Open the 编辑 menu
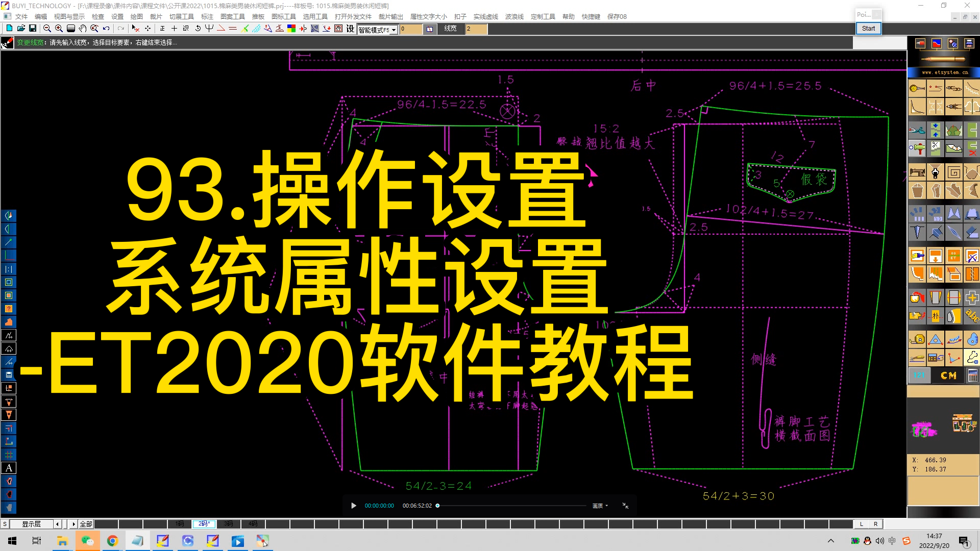 (41, 16)
